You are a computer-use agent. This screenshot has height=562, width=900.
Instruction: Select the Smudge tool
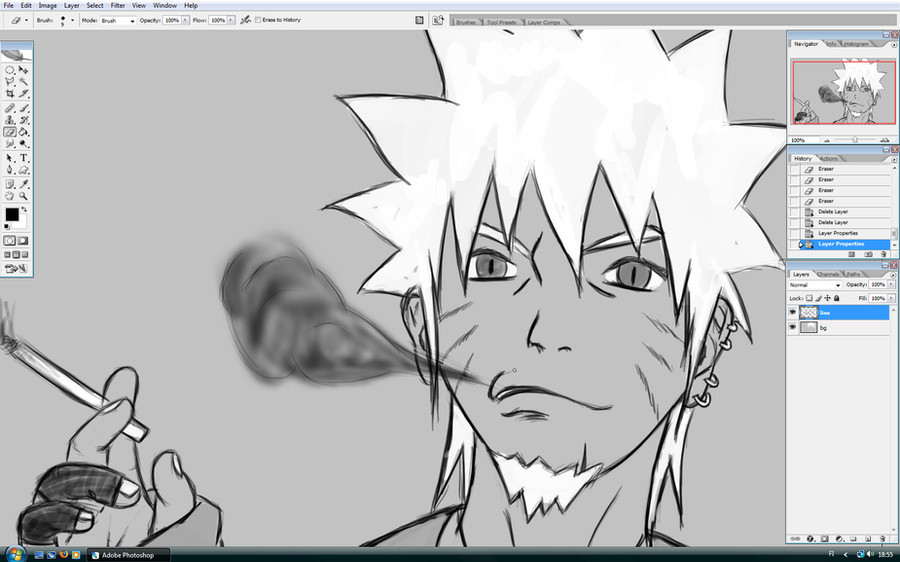point(10,144)
